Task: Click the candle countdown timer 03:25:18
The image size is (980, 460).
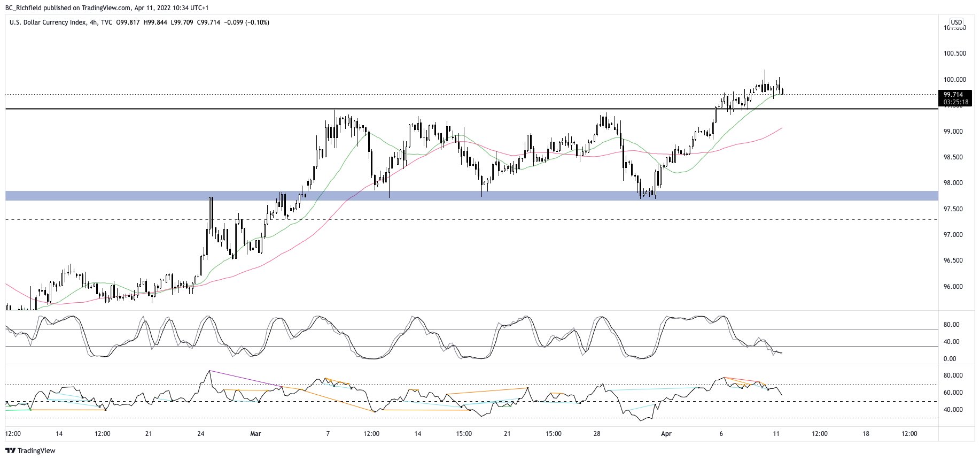Action: click(953, 102)
